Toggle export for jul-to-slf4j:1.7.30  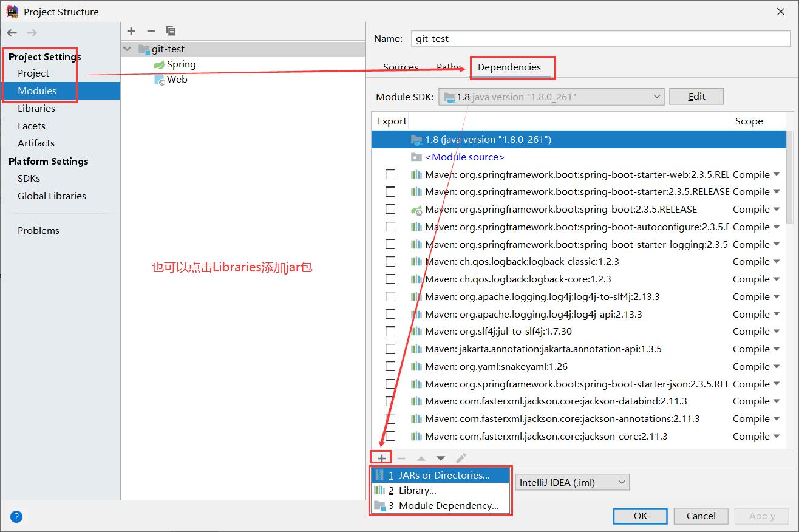pyautogui.click(x=390, y=332)
